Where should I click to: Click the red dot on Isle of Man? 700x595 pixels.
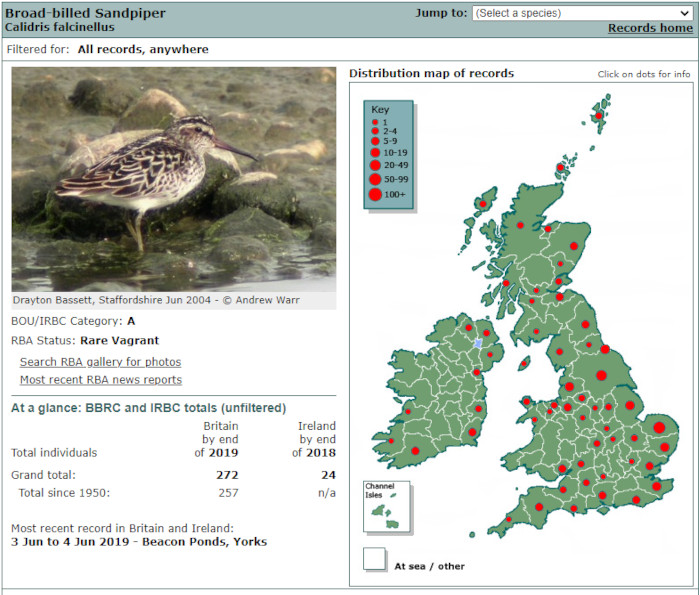tap(523, 364)
